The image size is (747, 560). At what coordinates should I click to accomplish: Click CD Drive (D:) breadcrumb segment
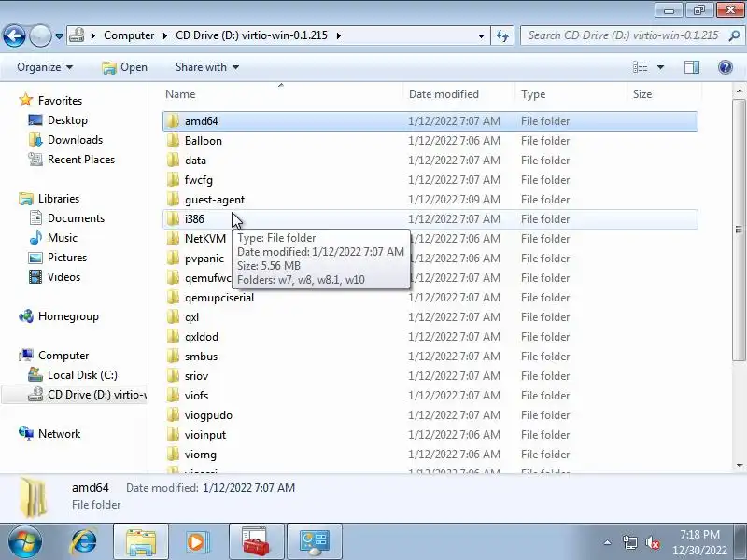tap(251, 35)
